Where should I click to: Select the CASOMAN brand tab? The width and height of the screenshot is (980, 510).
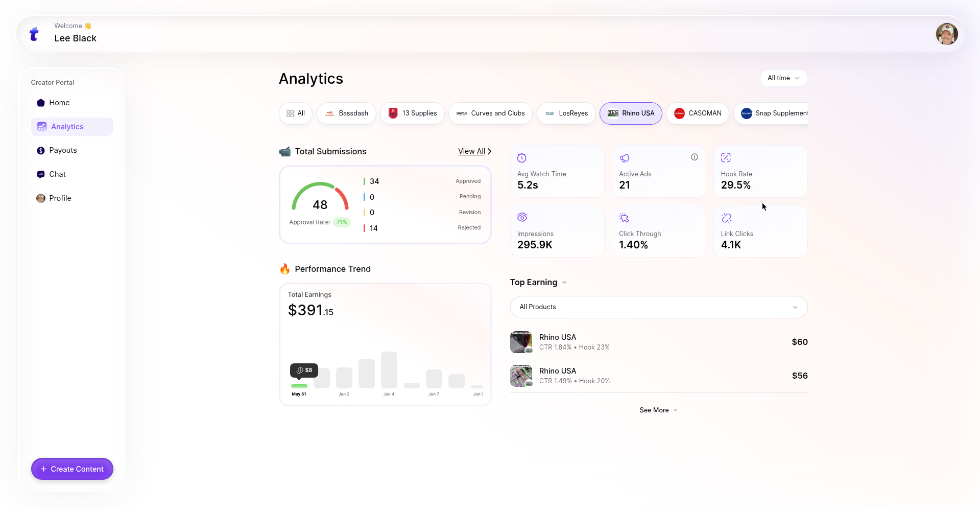point(698,113)
